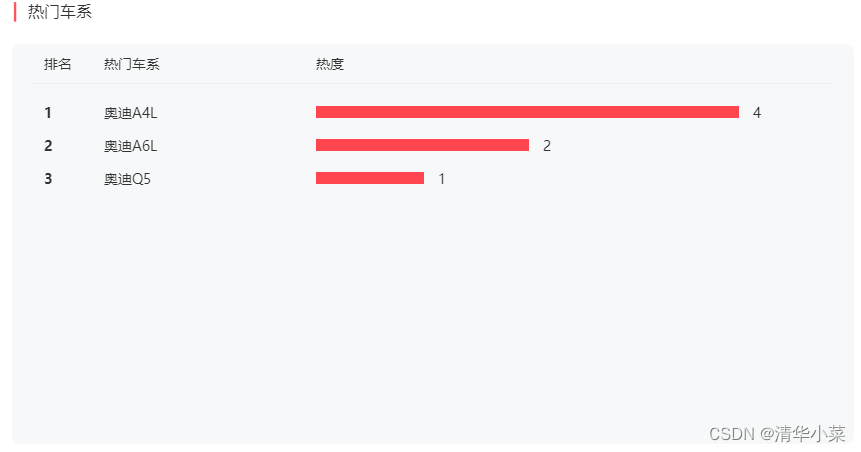This screenshot has width=861, height=452.
Task: Click heat value 1 beside Q5 bar
Action: pyautogui.click(x=441, y=179)
